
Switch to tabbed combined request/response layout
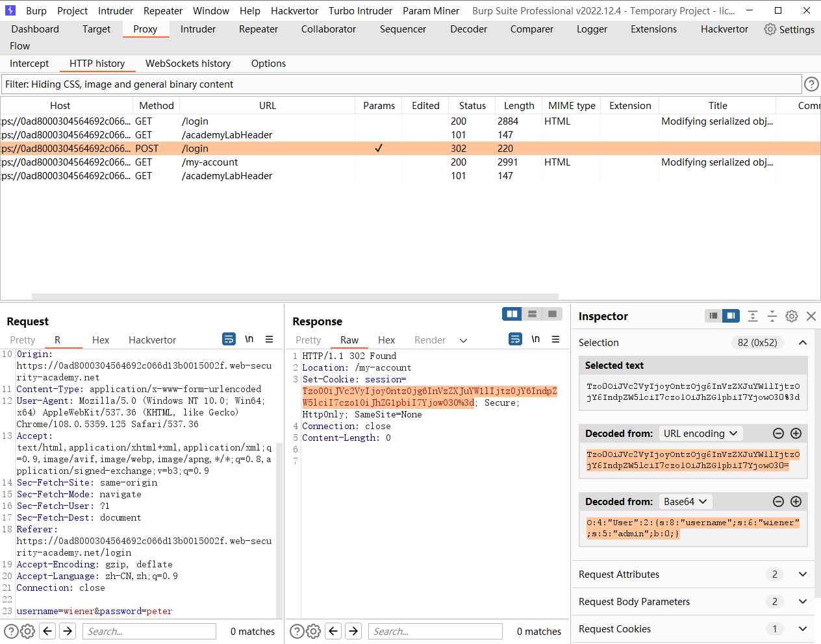point(552,314)
